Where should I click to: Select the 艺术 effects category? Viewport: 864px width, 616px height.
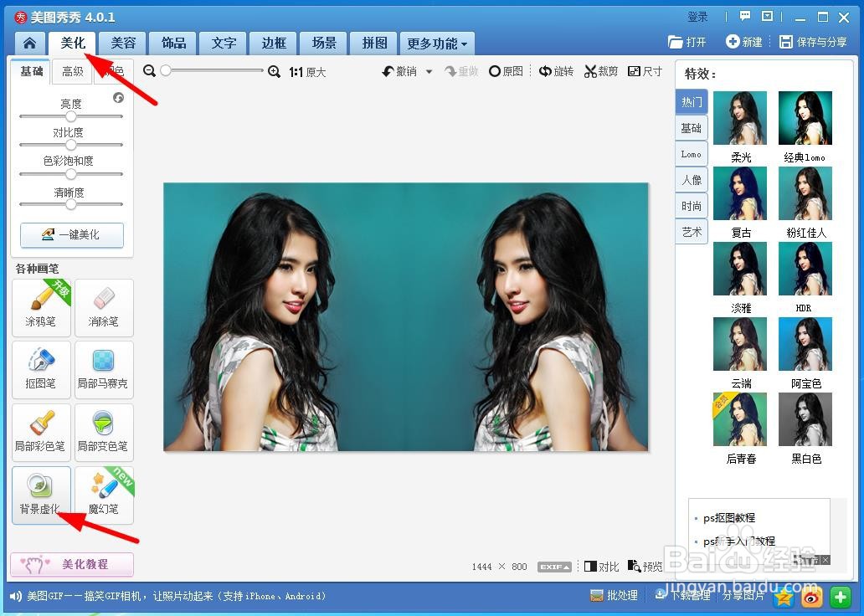point(692,232)
